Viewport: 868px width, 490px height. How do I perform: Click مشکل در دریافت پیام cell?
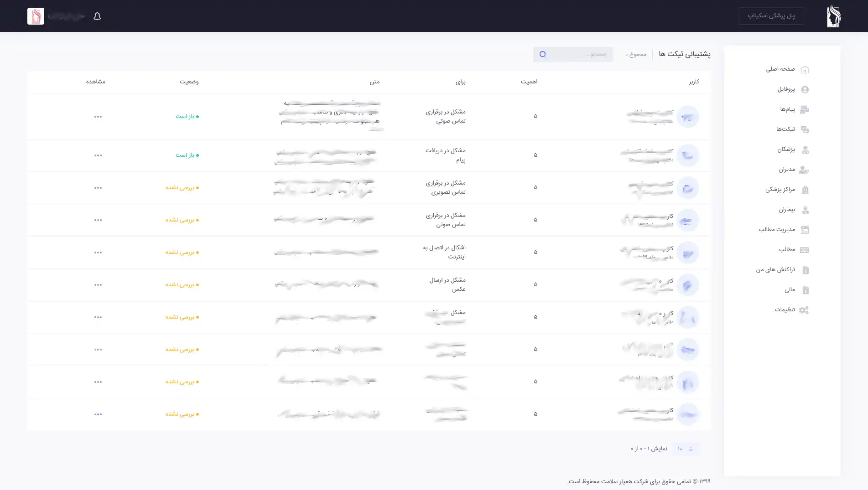point(446,155)
